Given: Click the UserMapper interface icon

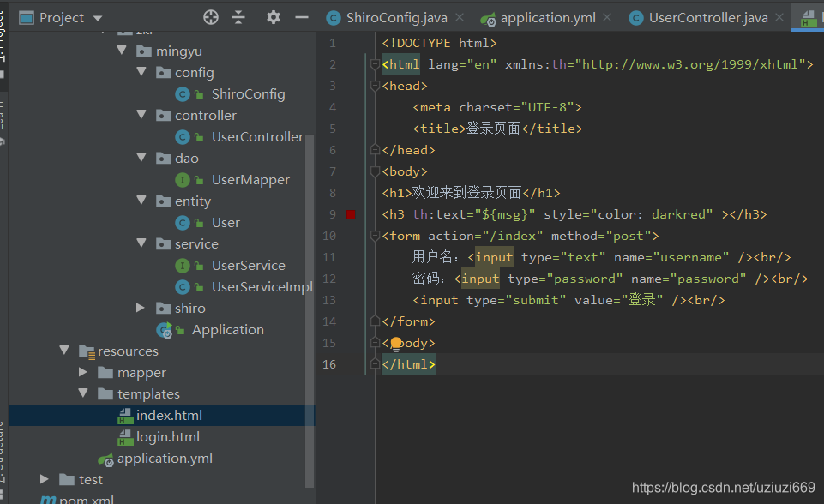Looking at the screenshot, I should (183, 180).
